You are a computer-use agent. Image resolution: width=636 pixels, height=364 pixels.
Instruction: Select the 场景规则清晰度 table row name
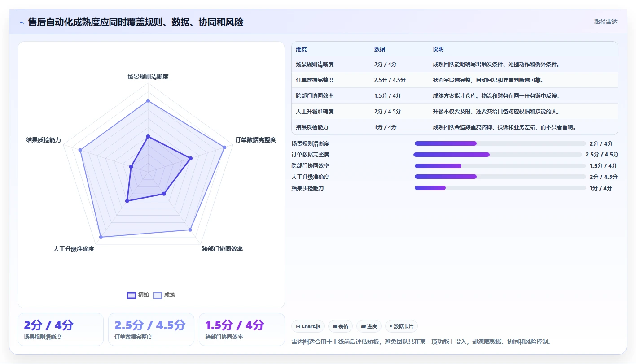(315, 65)
